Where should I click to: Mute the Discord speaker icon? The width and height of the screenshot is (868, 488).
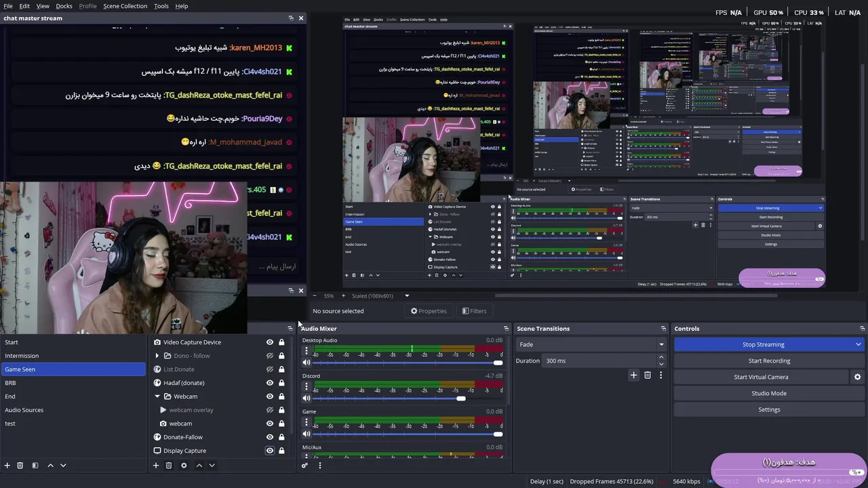coord(307,399)
